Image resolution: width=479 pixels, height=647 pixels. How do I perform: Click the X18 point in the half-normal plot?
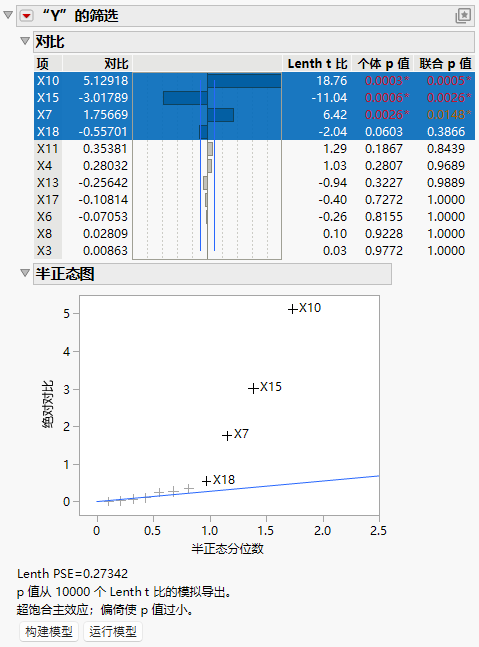[x=207, y=481]
